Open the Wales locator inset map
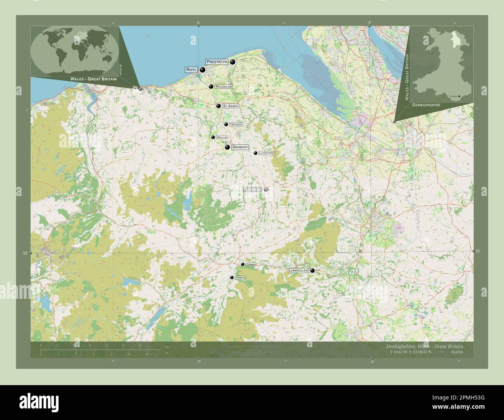This screenshot has width=504, height=420. [441, 65]
